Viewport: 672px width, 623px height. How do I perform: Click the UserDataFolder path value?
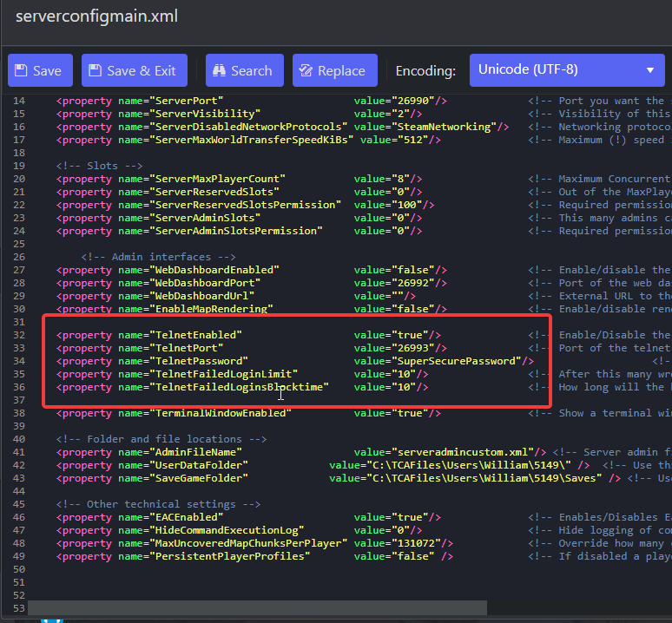coord(469,465)
